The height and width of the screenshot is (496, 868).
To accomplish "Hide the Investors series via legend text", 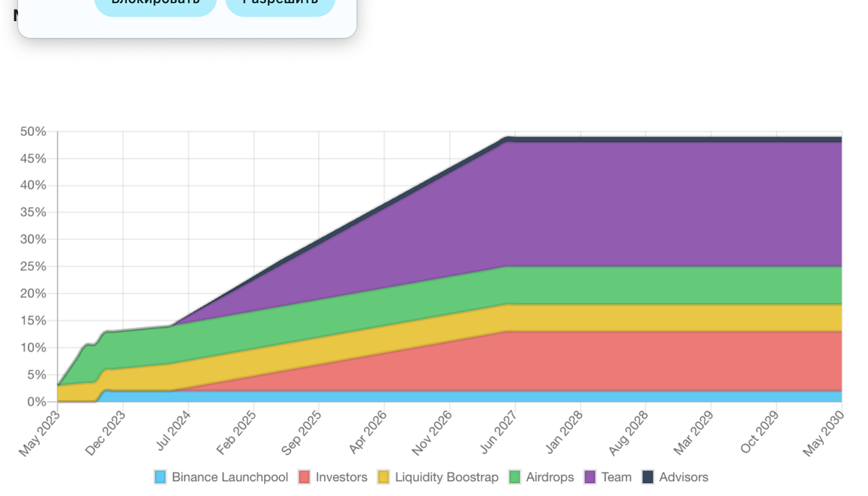I will (341, 477).
